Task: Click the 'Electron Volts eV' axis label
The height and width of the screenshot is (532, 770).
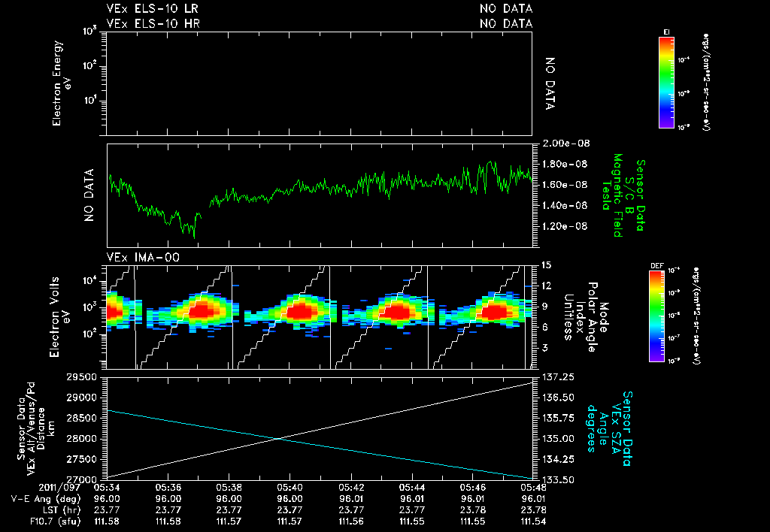Action: pos(59,316)
